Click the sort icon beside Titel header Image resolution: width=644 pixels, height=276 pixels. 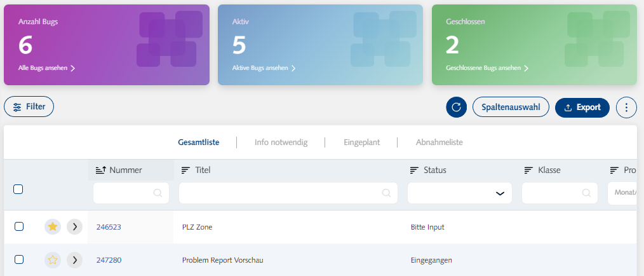click(x=185, y=170)
